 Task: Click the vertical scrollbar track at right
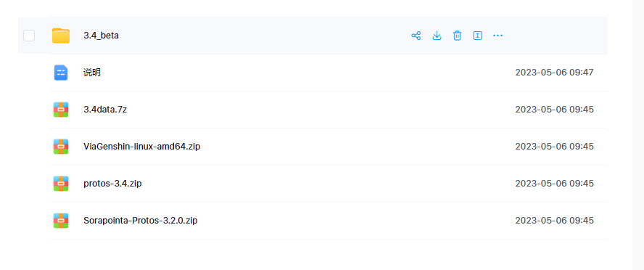point(638,135)
